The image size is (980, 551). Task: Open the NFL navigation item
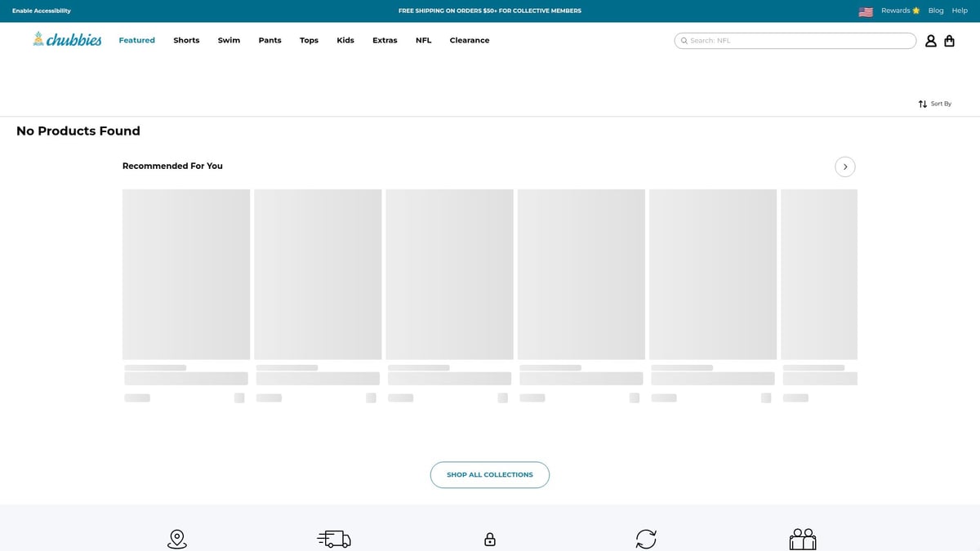coord(423,40)
